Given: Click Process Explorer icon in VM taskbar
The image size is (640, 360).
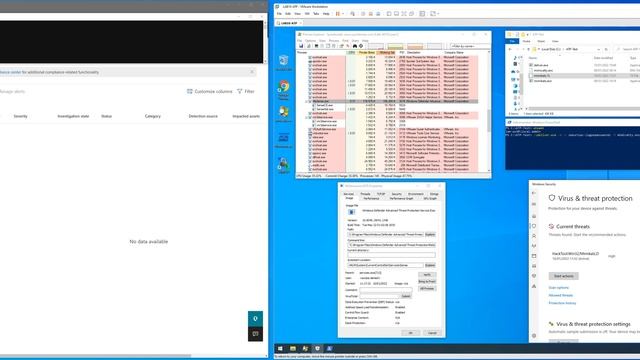Looking at the screenshot, I should (x=305, y=349).
